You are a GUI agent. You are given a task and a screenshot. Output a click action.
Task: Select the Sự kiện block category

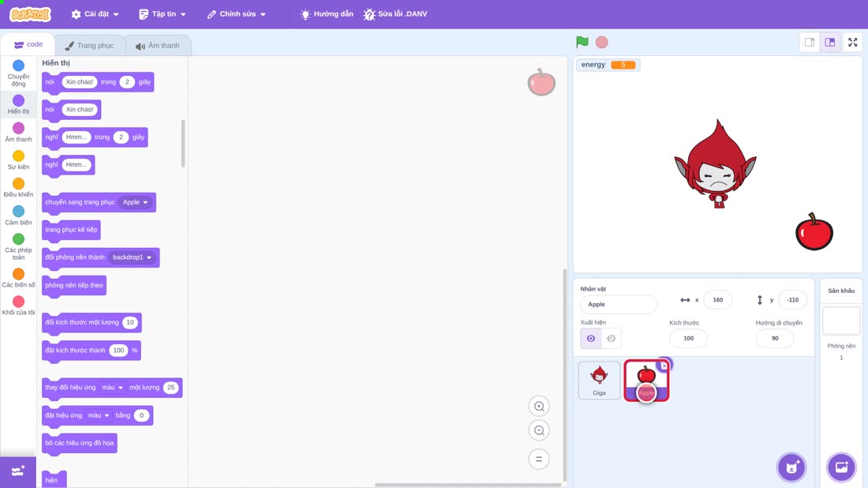[18, 160]
